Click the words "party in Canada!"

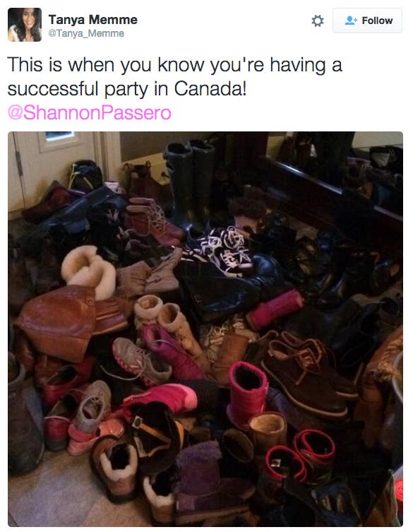pos(175,89)
